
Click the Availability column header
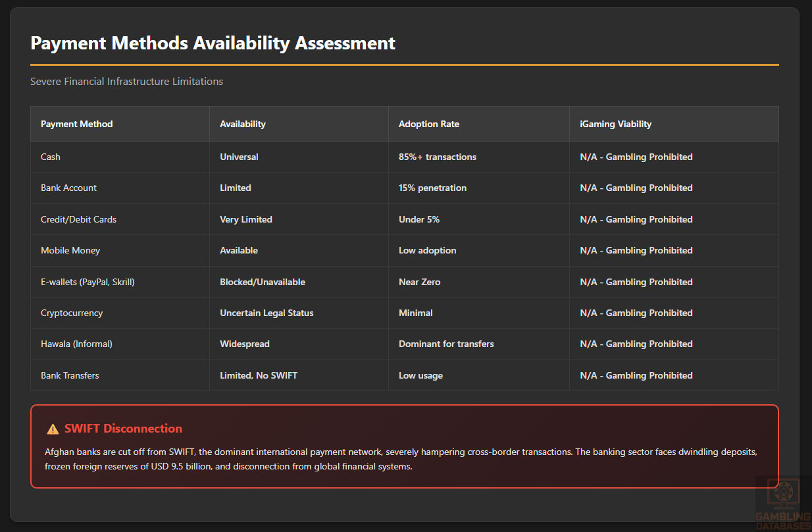coord(243,124)
